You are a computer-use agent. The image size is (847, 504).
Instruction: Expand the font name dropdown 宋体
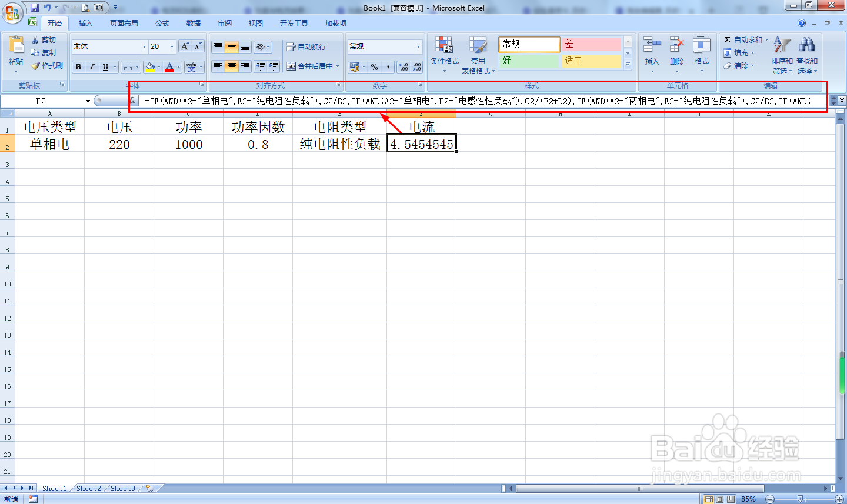coord(144,46)
